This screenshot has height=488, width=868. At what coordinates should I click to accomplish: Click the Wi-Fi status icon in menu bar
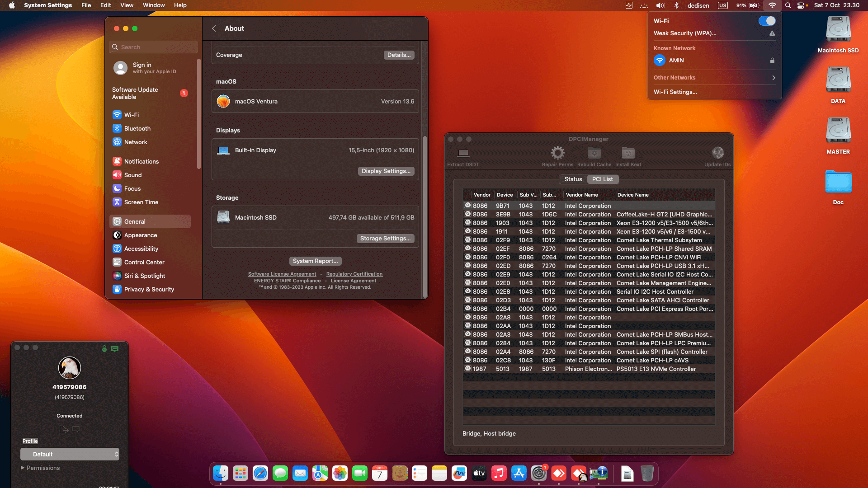pyautogui.click(x=772, y=5)
